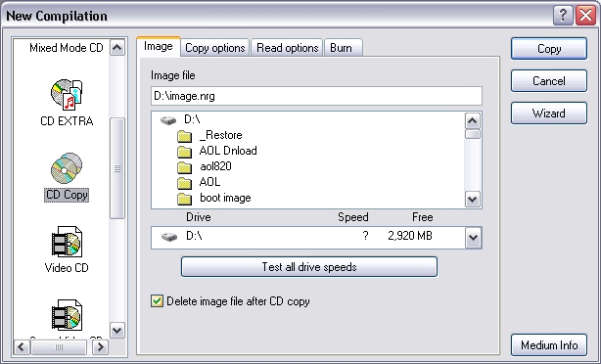Viewport: 601px width, 364px height.
Task: Choose the CD Copy disc icon
Action: tap(67, 168)
